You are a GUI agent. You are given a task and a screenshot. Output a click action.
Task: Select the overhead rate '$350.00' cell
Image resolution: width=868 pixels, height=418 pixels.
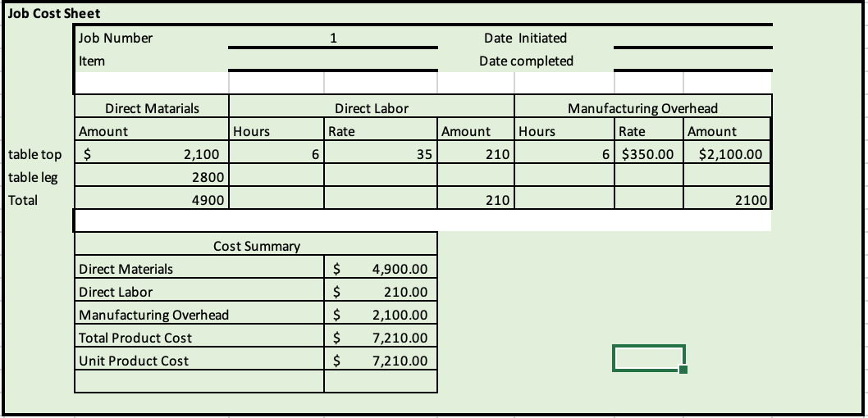(x=649, y=154)
